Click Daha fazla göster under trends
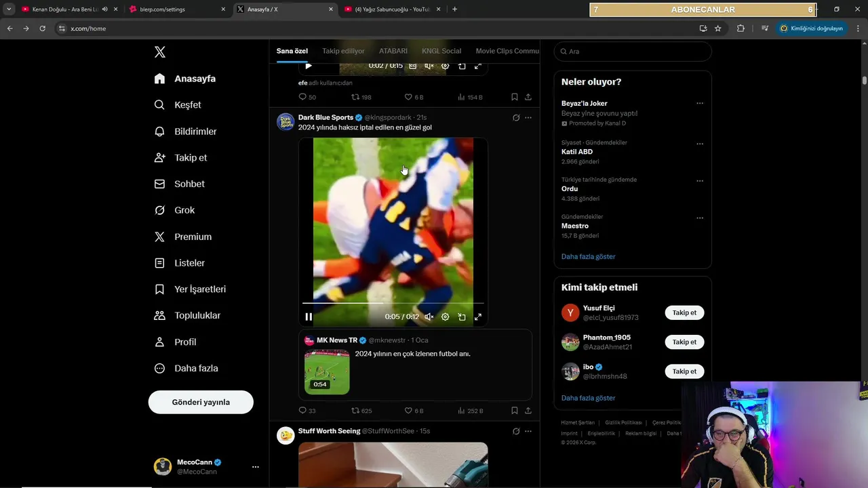The width and height of the screenshot is (868, 488). (588, 257)
